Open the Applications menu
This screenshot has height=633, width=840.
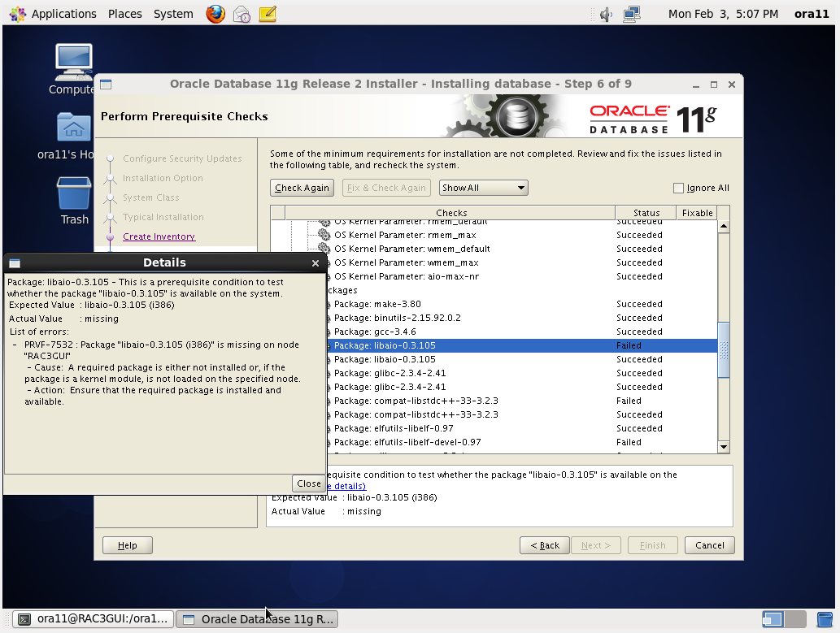click(63, 14)
